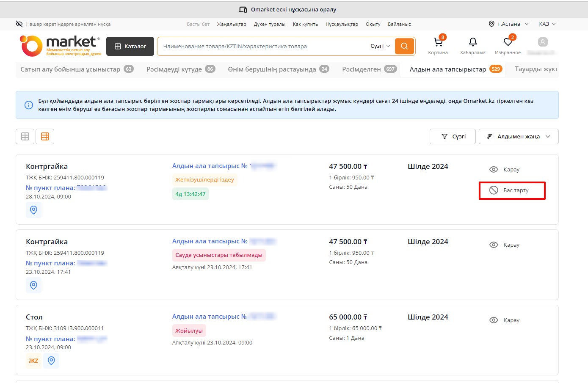
Task: Open the Каталог button
Action: click(130, 46)
